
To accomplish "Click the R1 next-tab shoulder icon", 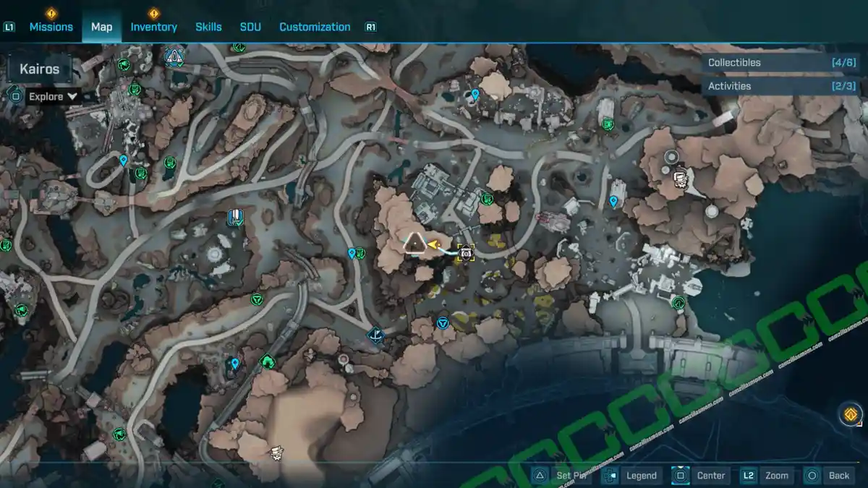I will [370, 27].
